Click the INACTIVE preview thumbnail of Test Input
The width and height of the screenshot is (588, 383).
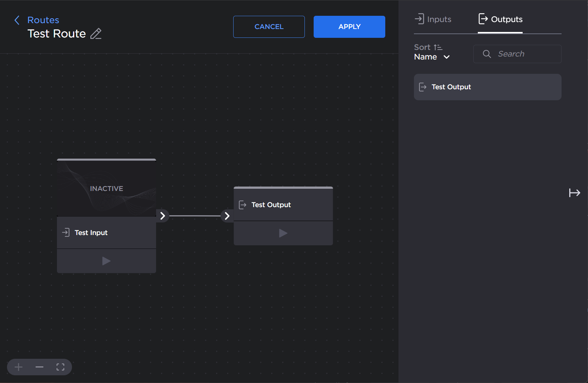click(107, 188)
